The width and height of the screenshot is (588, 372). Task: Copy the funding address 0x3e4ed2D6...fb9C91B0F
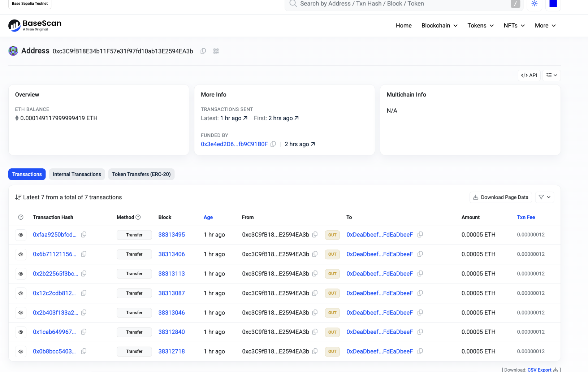tap(273, 144)
